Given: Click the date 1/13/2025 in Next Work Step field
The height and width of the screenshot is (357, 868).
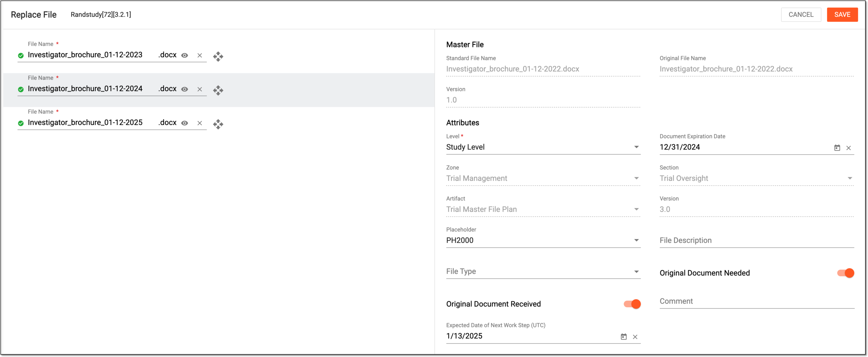Looking at the screenshot, I should click(x=464, y=336).
